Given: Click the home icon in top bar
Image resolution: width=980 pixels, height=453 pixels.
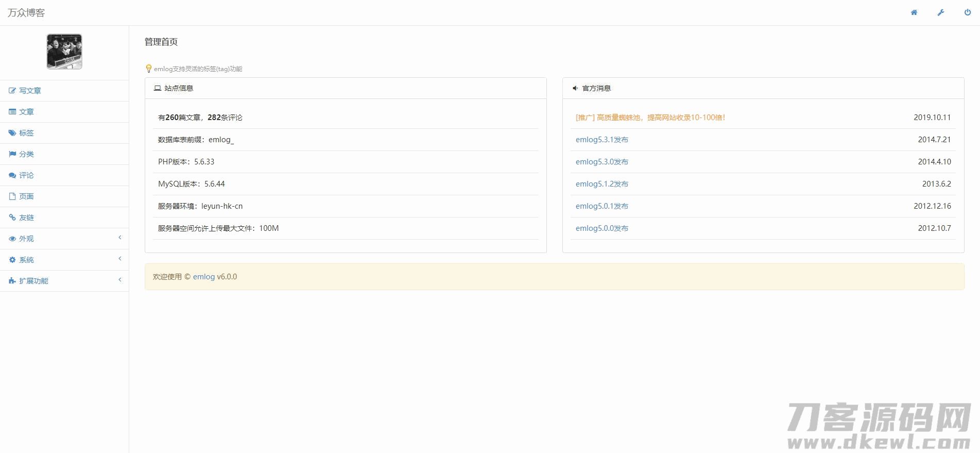Looking at the screenshot, I should pyautogui.click(x=914, y=12).
